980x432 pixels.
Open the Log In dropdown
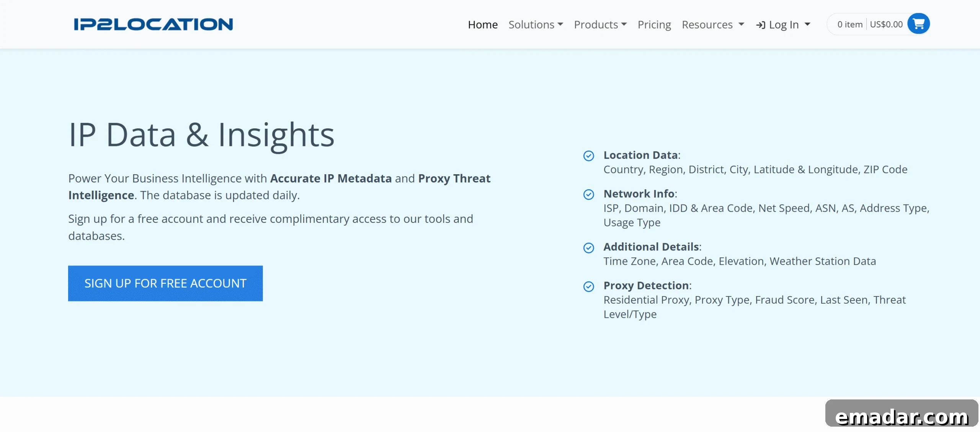(x=783, y=25)
